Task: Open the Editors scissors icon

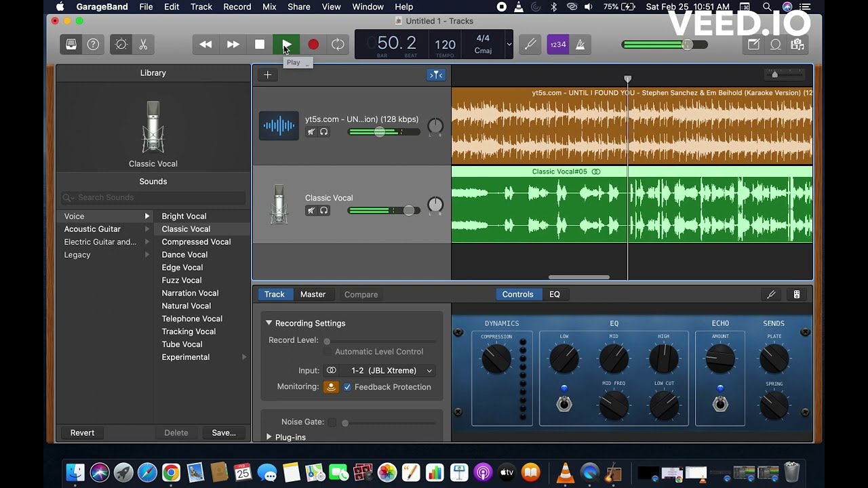Action: [x=143, y=45]
